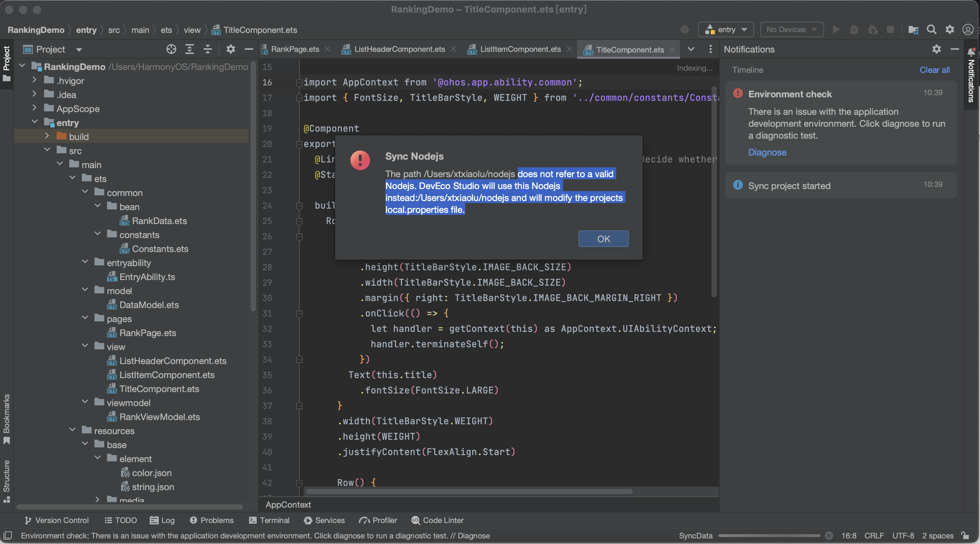Expand the build folder
Viewport: 980px width, 544px height.
click(47, 136)
